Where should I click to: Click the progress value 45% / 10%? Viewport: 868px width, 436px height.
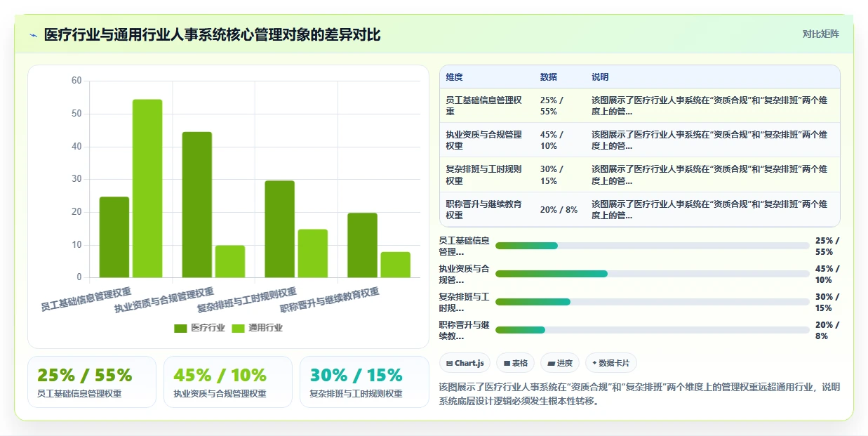827,274
